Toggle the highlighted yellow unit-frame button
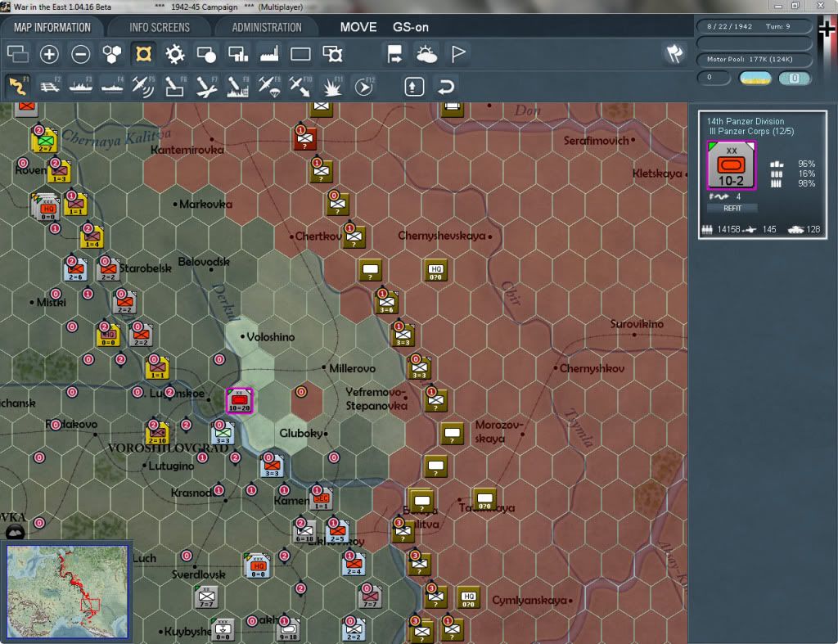Image resolution: width=838 pixels, height=644 pixels. pyautogui.click(x=143, y=54)
